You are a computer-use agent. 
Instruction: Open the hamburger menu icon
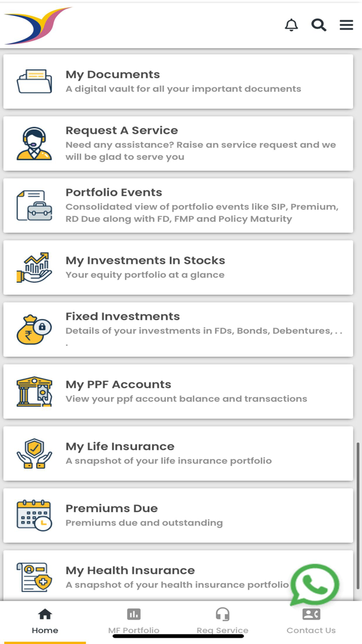(x=346, y=24)
